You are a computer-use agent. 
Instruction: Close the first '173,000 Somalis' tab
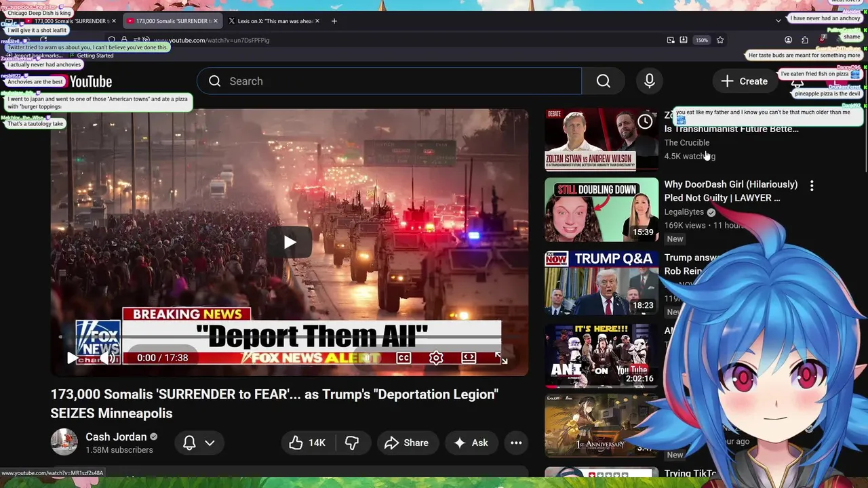[114, 21]
